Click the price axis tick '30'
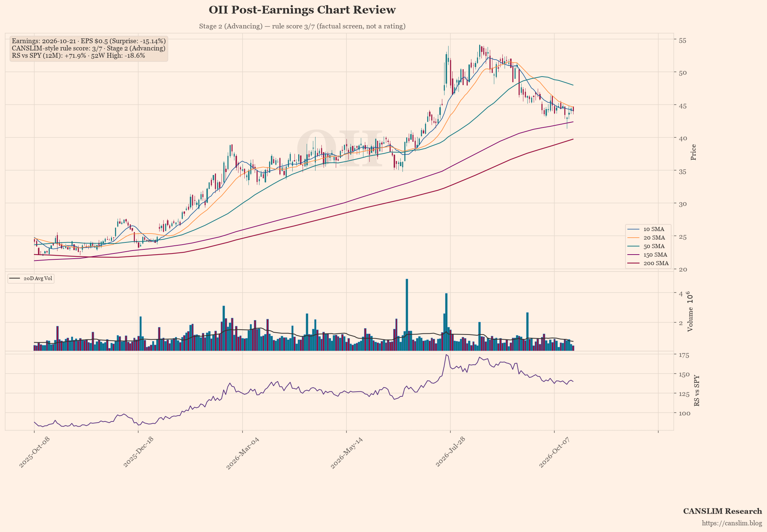 click(x=683, y=204)
